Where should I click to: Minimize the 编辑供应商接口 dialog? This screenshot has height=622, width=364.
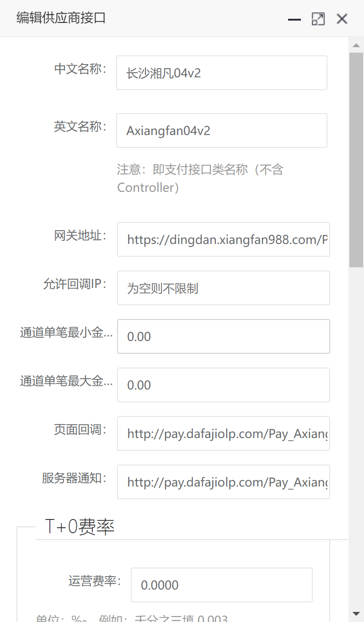[x=294, y=19]
